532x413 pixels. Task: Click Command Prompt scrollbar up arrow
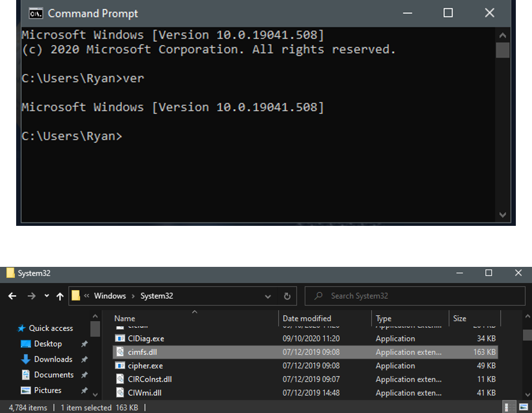click(x=503, y=35)
